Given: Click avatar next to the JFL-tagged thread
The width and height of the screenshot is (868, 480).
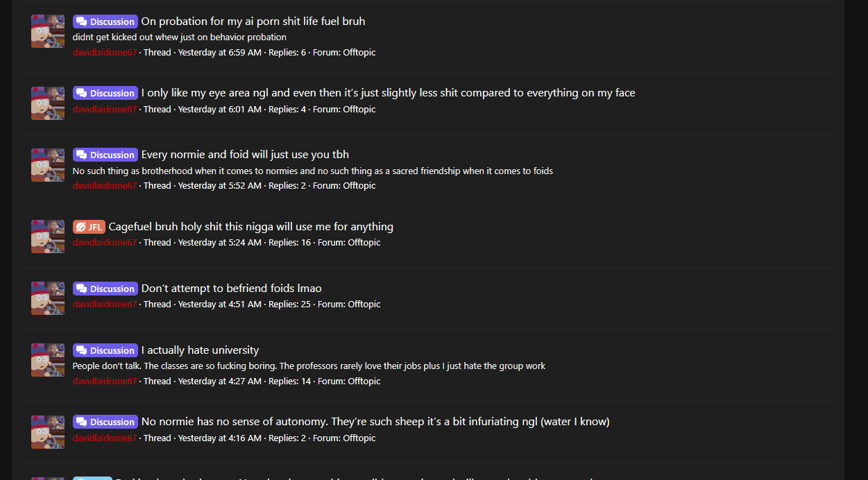Looking at the screenshot, I should click(x=48, y=237).
